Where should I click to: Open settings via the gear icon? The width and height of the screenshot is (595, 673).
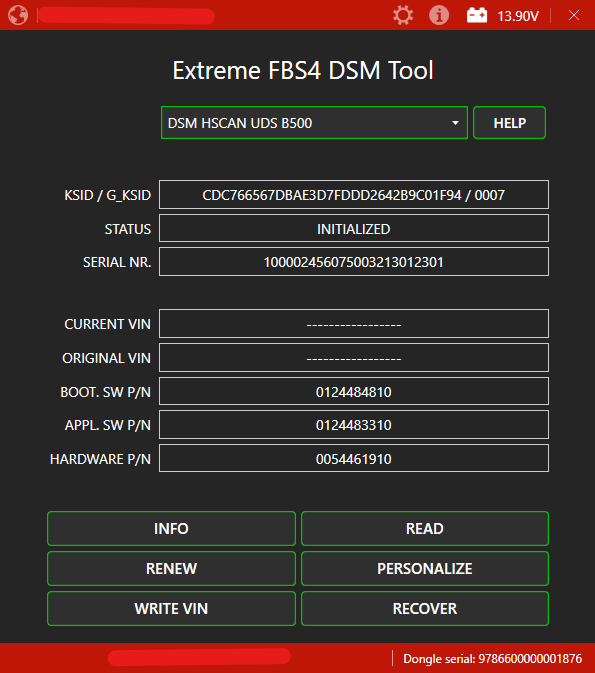point(403,15)
